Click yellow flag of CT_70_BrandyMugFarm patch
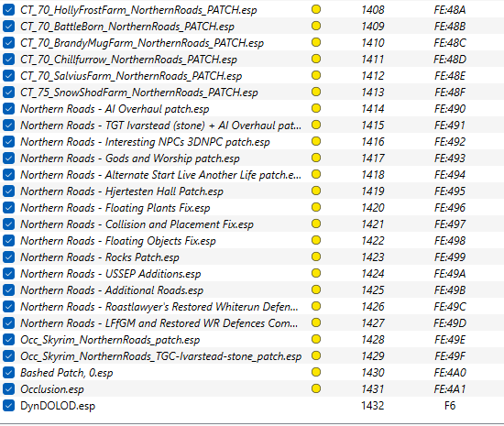The height and width of the screenshot is (426, 504). (316, 42)
